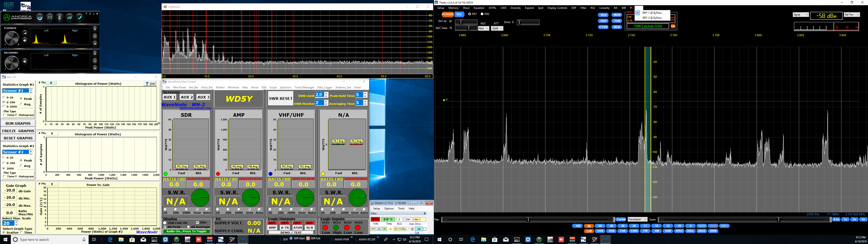Viewport: 868px width, 244px height.
Task: Click the Windows search box on the left taskbar
Action: pos(50,240)
